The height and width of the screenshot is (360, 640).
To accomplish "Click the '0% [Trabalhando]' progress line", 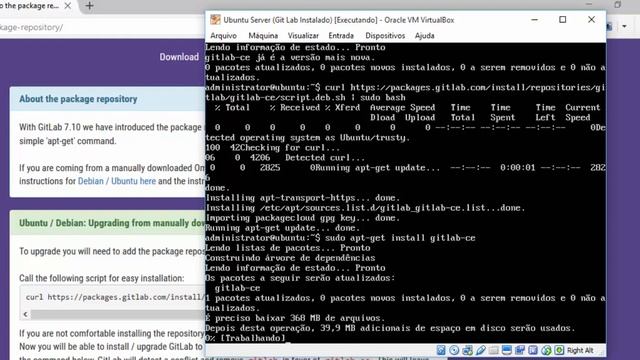I will pyautogui.click(x=245, y=338).
